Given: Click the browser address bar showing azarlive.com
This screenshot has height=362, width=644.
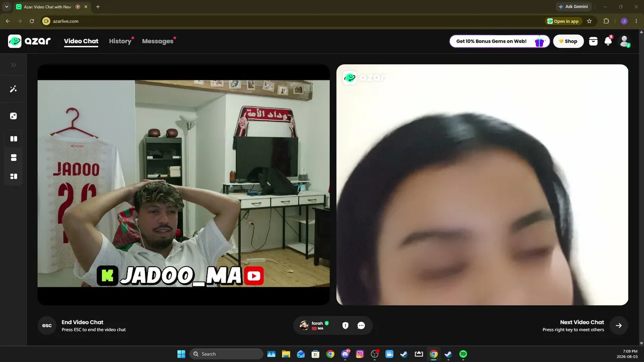Looking at the screenshot, I should pyautogui.click(x=292, y=21).
